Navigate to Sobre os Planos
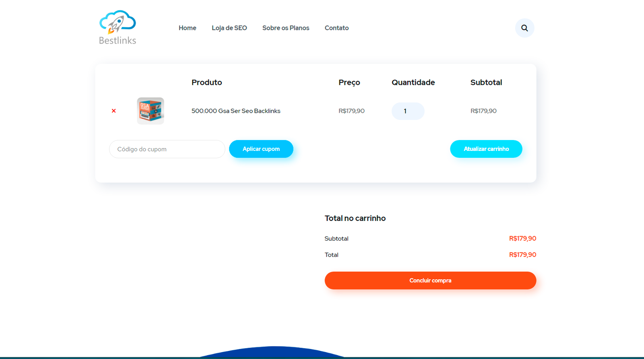The width and height of the screenshot is (644, 359). (286, 28)
